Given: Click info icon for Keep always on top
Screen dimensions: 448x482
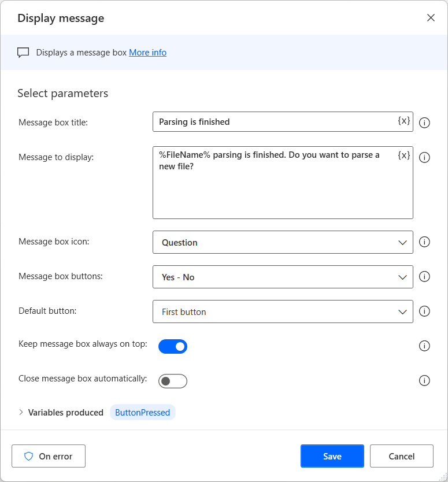Looking at the screenshot, I should [x=424, y=346].
